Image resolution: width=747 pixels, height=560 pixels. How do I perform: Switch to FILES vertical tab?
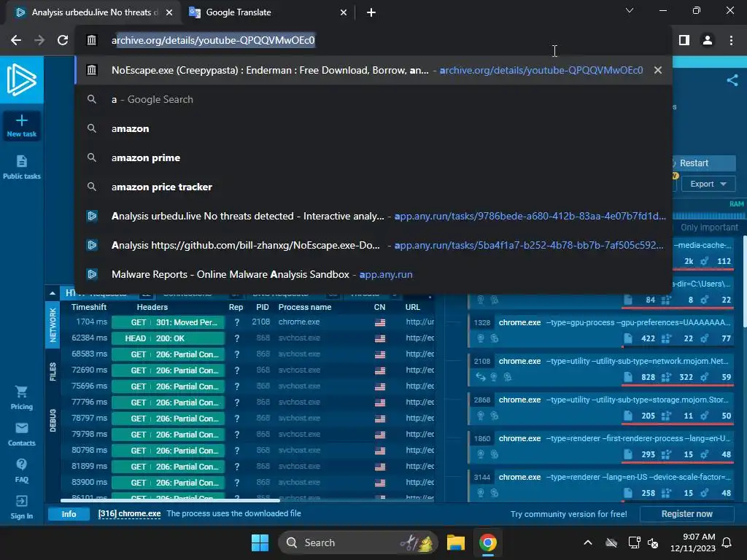[53, 371]
